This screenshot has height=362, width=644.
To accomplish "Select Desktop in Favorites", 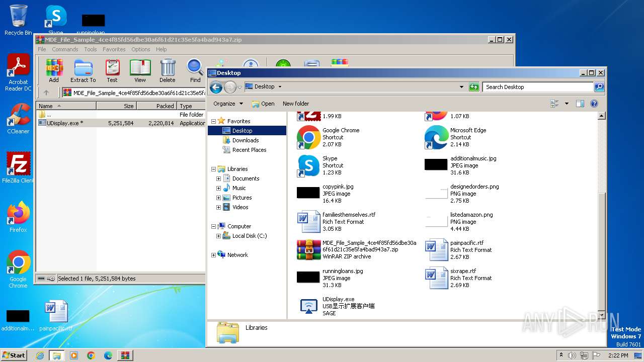I will click(247, 131).
